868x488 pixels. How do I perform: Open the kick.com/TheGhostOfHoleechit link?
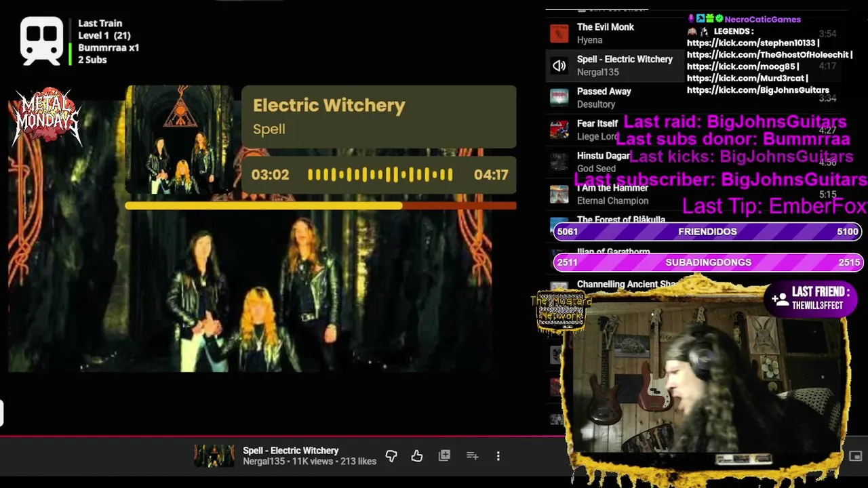(770, 55)
